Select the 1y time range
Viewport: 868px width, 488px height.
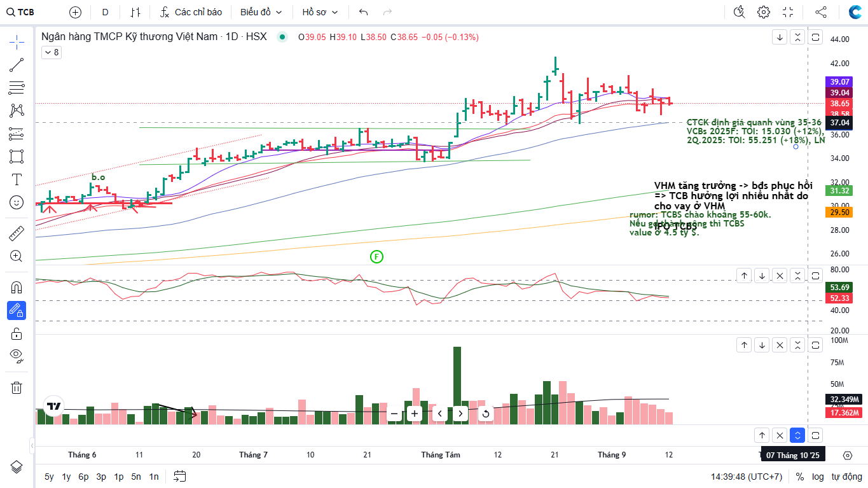[66, 477]
